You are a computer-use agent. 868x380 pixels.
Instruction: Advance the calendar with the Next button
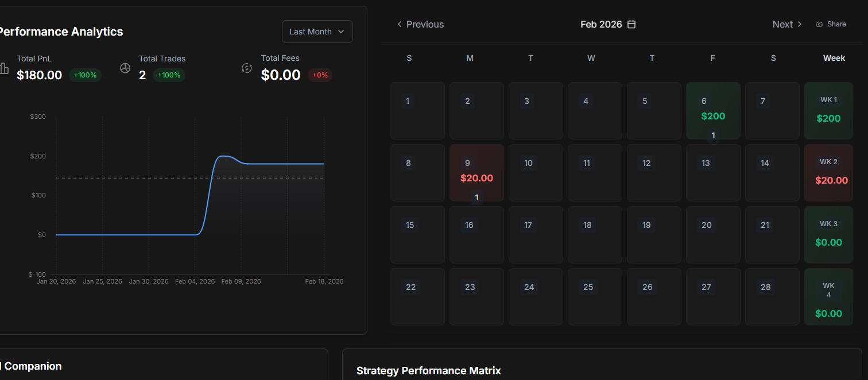[782, 24]
